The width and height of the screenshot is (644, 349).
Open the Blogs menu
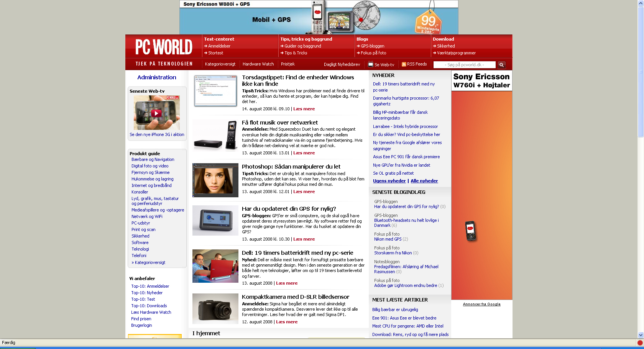[362, 39]
